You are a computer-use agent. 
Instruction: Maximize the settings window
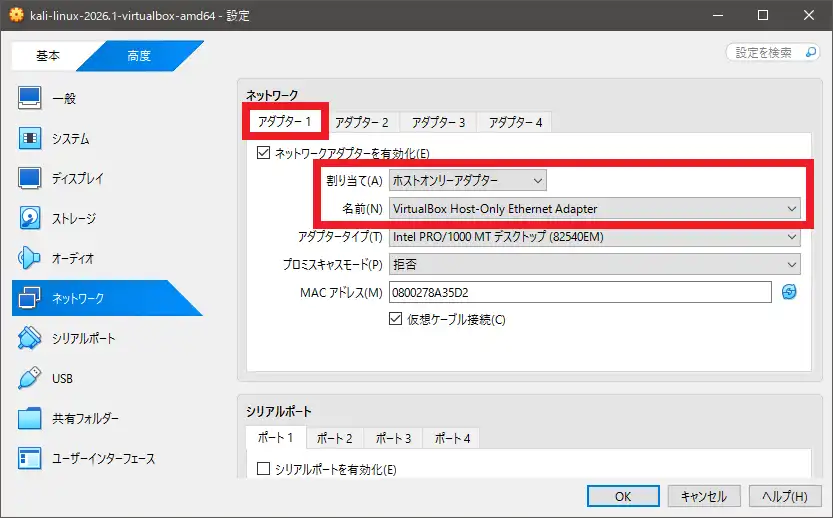[763, 15]
